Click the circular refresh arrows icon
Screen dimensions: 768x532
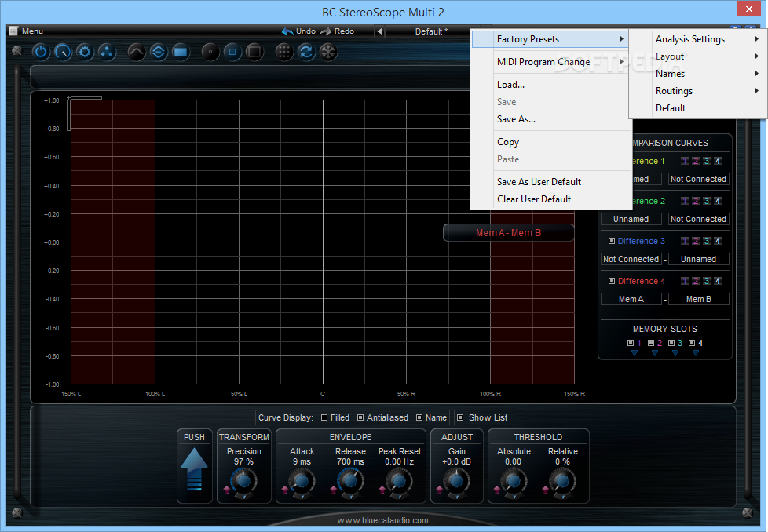click(306, 52)
